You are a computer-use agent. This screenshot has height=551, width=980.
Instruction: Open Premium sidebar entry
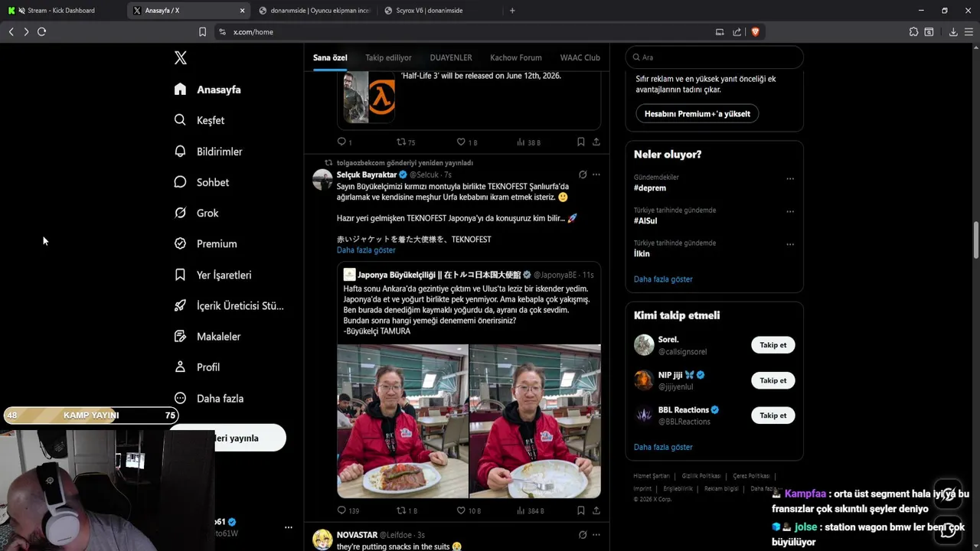(x=205, y=243)
